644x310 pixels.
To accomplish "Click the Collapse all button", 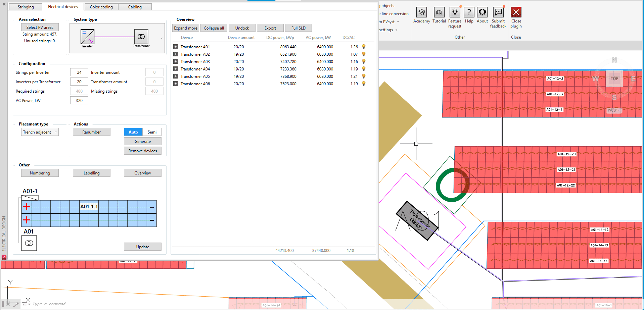I will (x=214, y=28).
